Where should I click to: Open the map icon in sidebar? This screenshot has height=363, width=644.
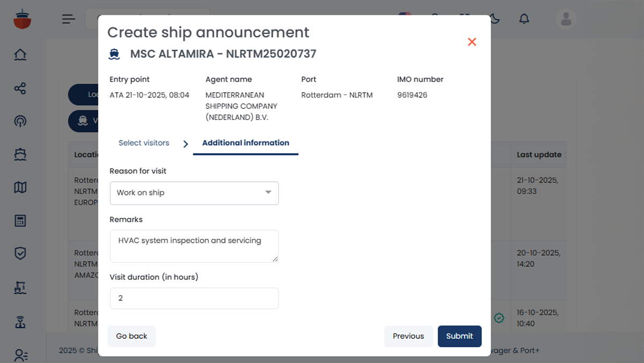click(x=20, y=188)
